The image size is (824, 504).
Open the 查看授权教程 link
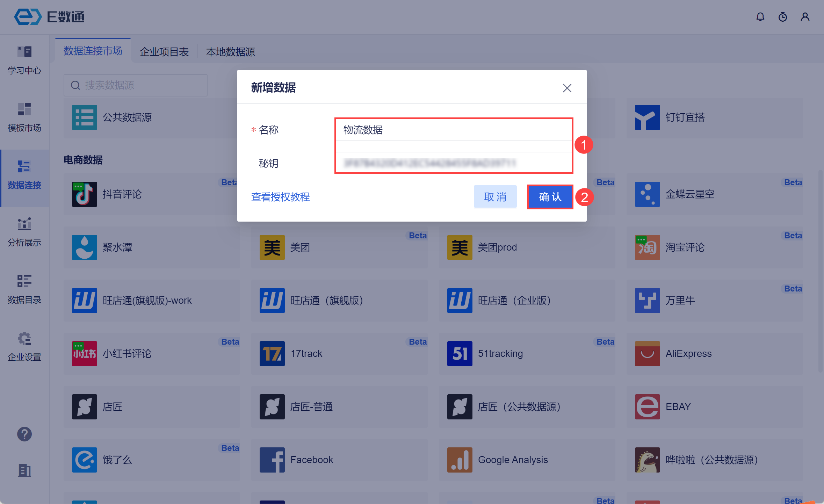[280, 197]
